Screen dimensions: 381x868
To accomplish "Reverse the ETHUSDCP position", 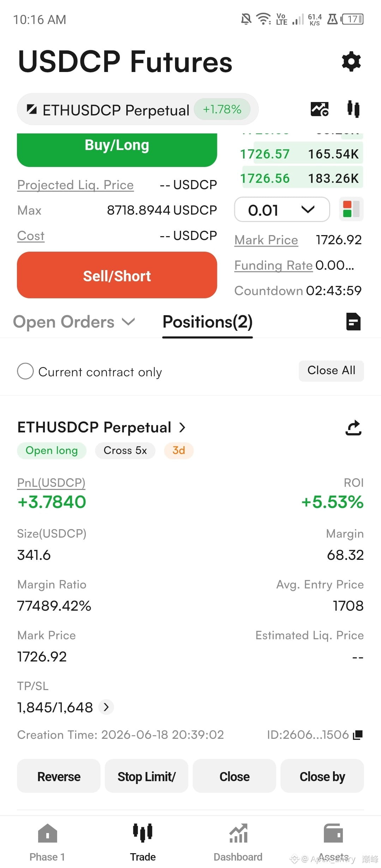I will point(59,777).
